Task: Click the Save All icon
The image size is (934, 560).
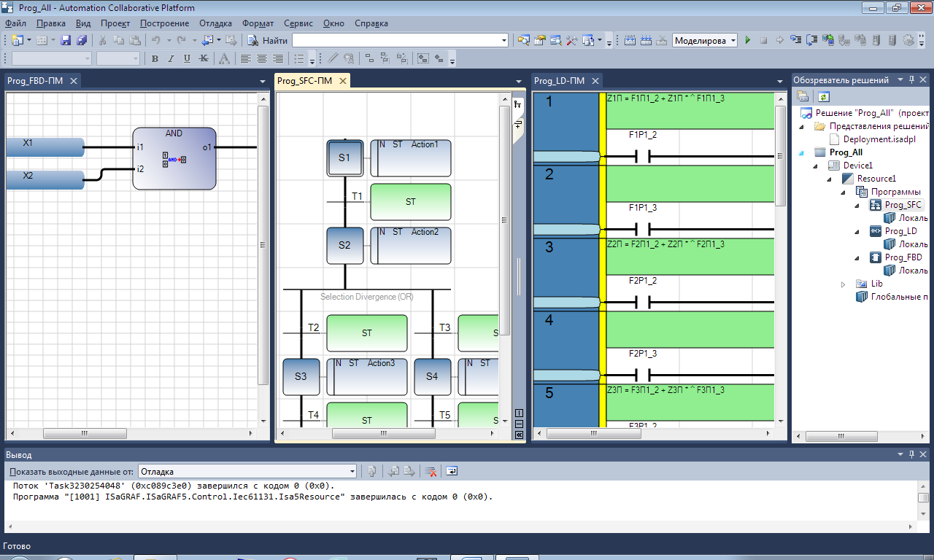Action: point(82,40)
